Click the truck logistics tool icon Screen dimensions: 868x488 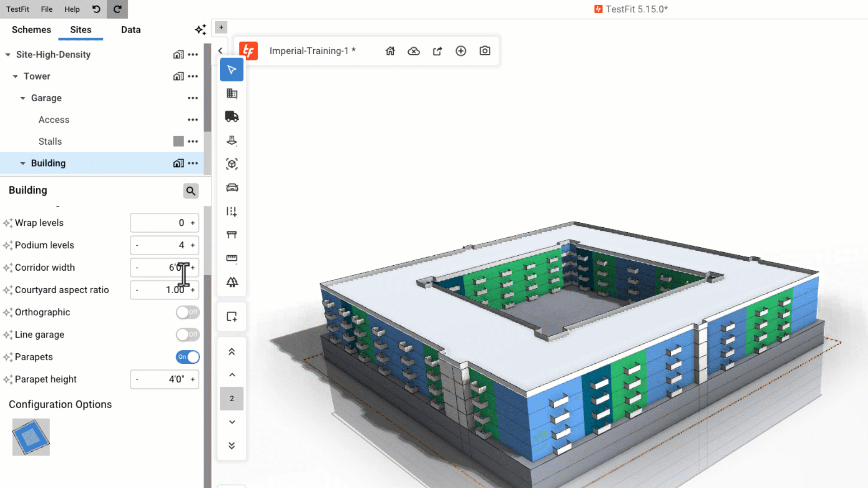click(x=231, y=117)
